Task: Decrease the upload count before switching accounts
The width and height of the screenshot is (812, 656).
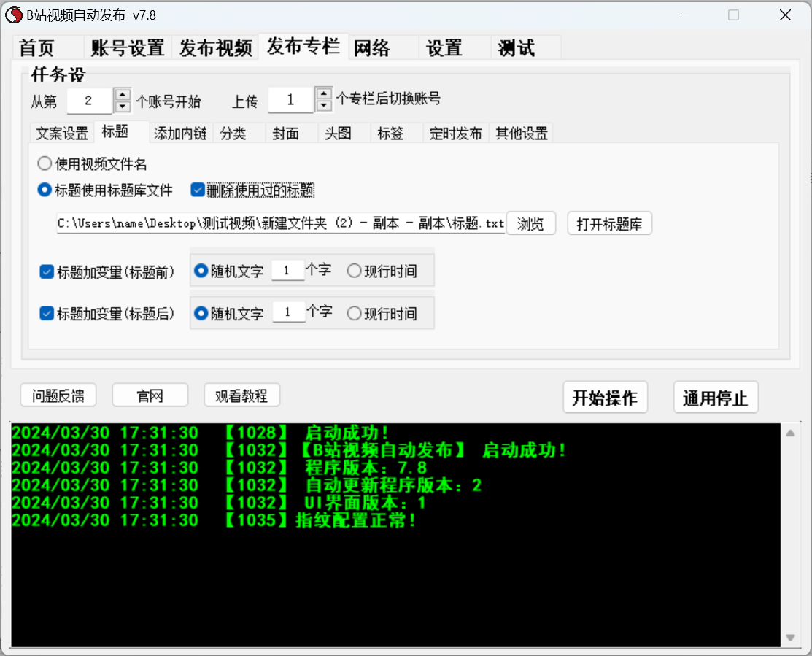Action: [x=324, y=105]
